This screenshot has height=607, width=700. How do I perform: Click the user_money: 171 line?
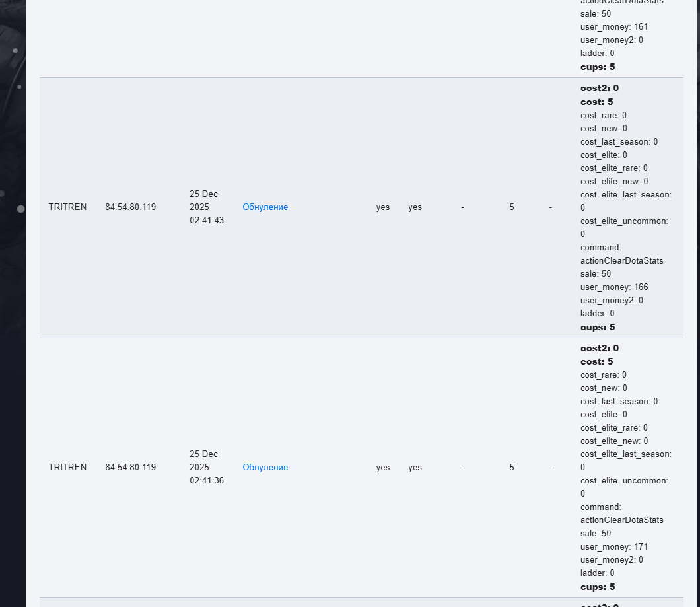[x=614, y=547]
